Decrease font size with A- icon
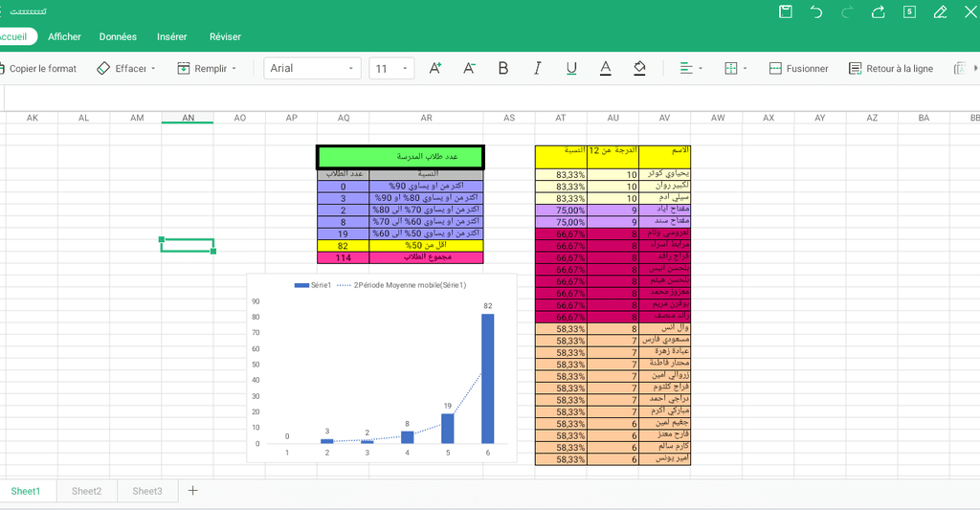The height and width of the screenshot is (510, 980). pos(469,68)
